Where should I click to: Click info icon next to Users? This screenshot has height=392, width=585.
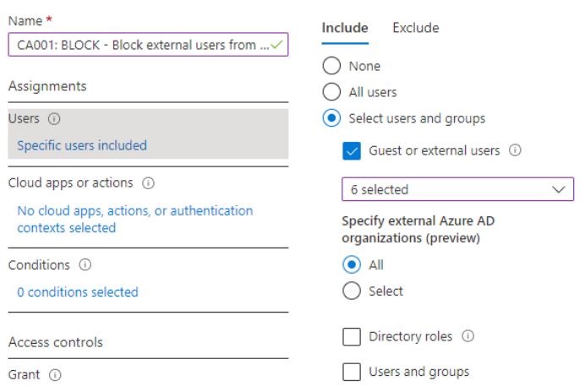tap(55, 119)
